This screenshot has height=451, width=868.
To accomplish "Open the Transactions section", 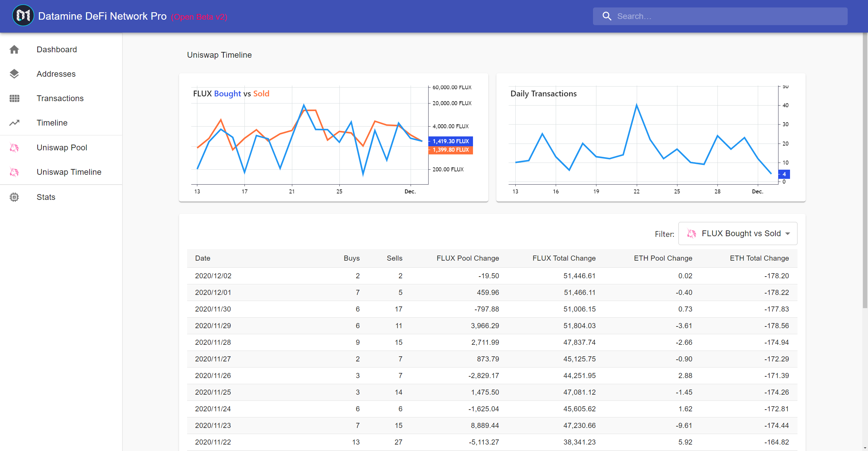I will [61, 98].
